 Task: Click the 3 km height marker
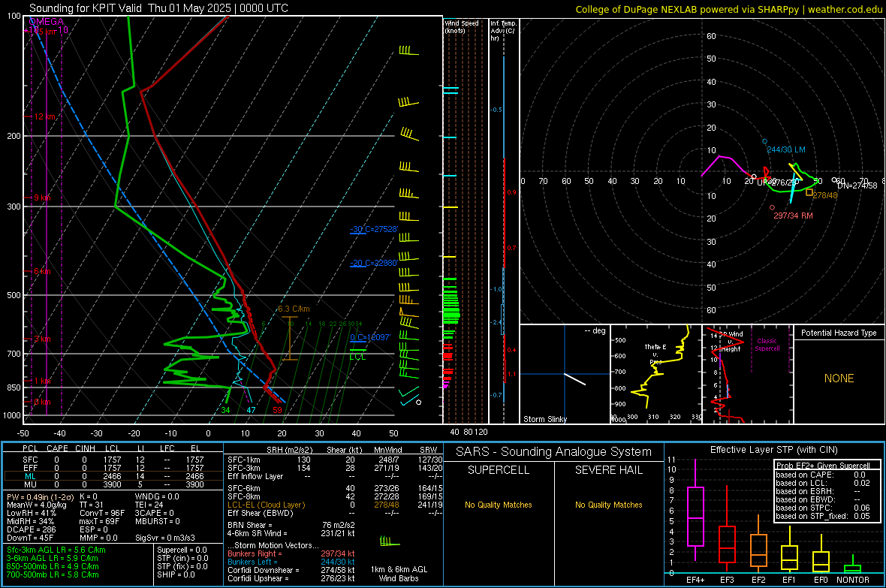[42, 339]
